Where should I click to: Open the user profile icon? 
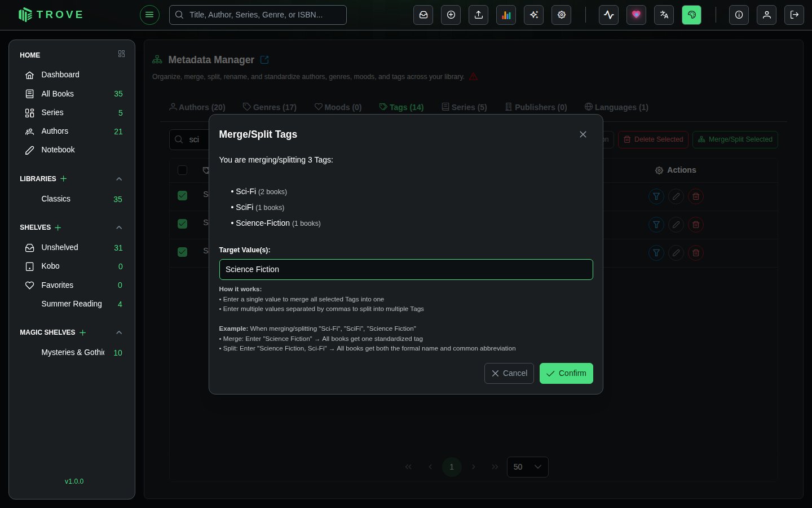tap(767, 15)
